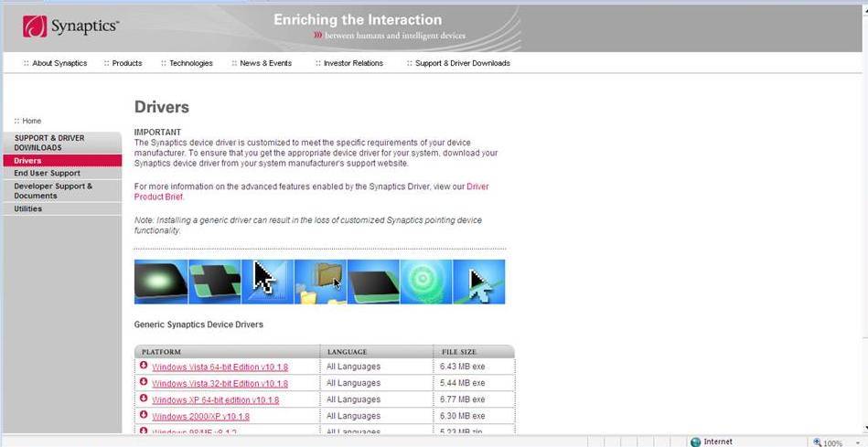Screen dimensions: 868x447
Task: Click download icon beside Windows Vista 32-bit Edition
Action: point(144,382)
